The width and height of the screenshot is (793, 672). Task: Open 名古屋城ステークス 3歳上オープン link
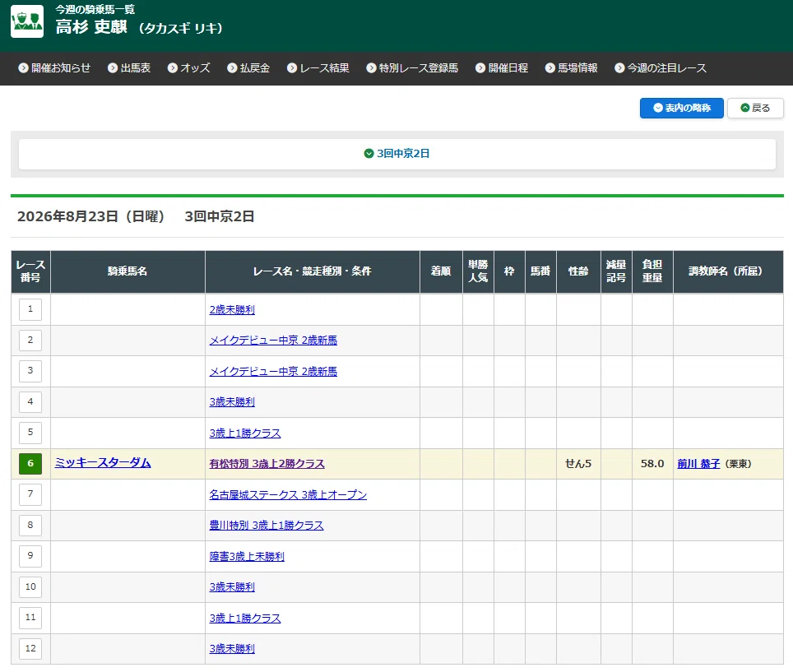click(x=288, y=495)
